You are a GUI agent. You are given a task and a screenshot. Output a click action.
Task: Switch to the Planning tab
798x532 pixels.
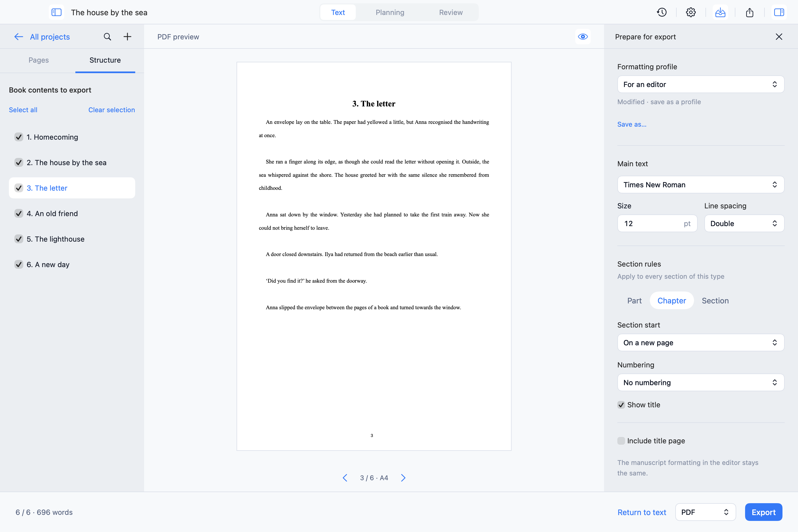click(x=390, y=12)
